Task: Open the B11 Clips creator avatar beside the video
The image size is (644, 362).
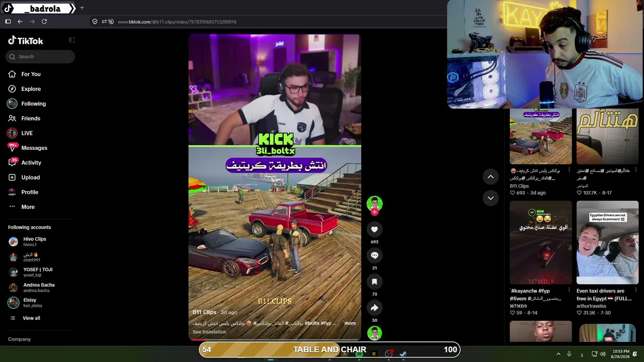Action: tap(374, 204)
